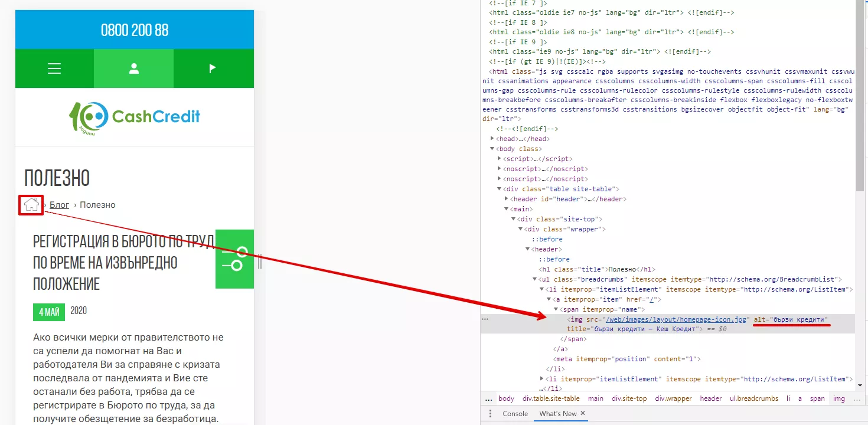
Task: Click the alt attribute бързи кредити
Action: click(x=791, y=319)
